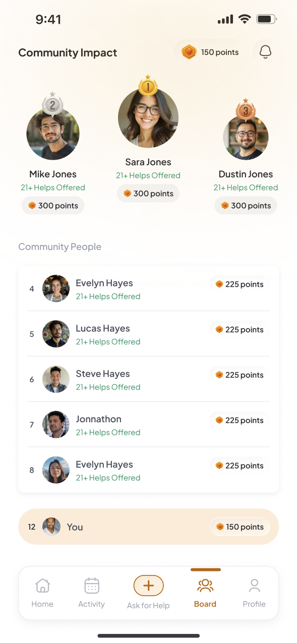Tap the battery status icon
Viewport: 297px width, 644px height.
(x=267, y=19)
